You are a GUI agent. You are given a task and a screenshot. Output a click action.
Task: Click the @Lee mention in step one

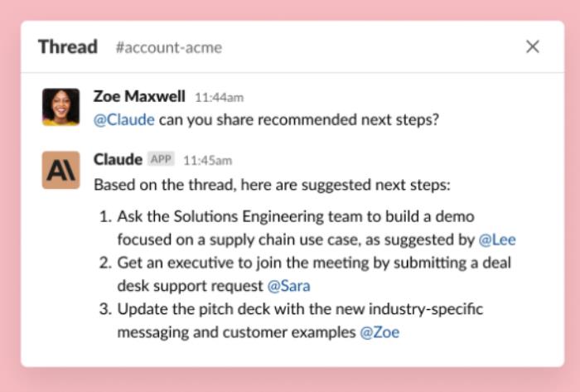point(497,240)
